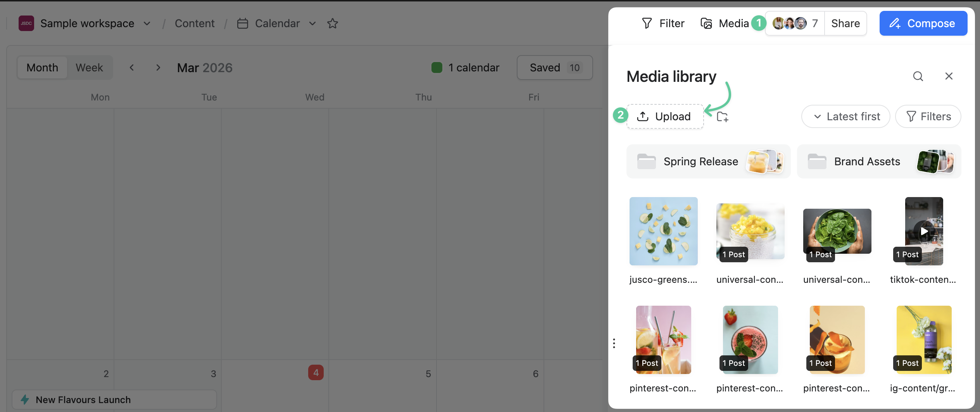Go to previous month with left arrow
Image resolution: width=980 pixels, height=412 pixels.
(x=132, y=68)
